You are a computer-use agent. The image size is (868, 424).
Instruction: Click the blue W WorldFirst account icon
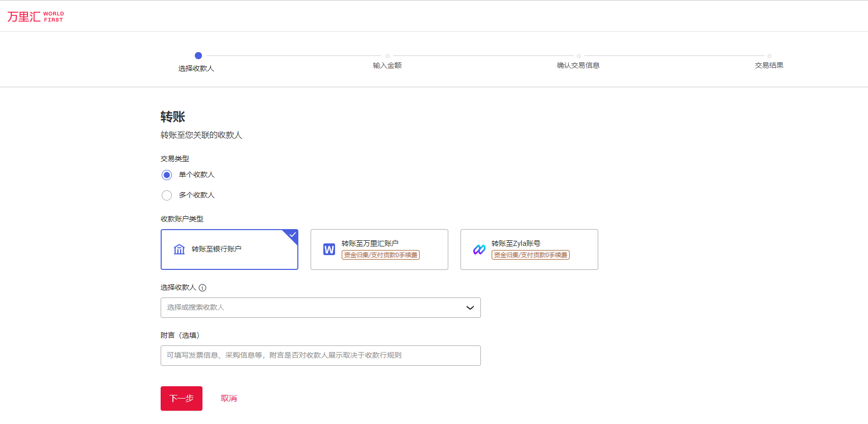pos(329,250)
